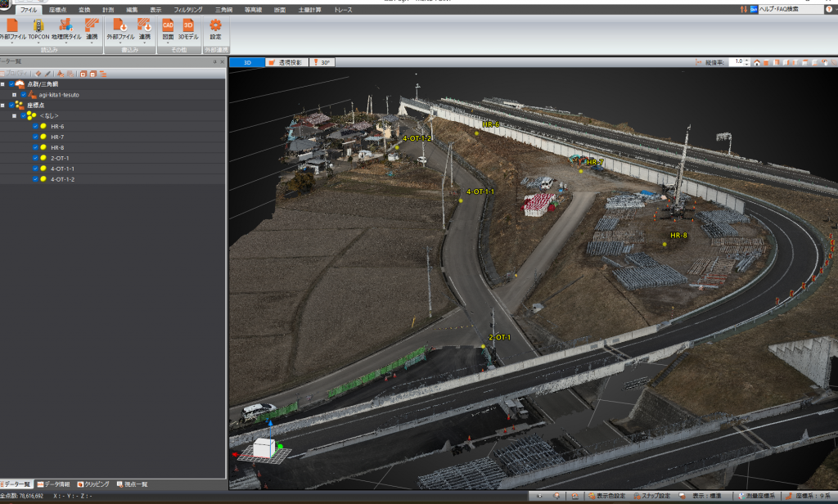Open dropdown under 外部ファイル in 読込み group
The width and height of the screenshot is (838, 504).
tap(11, 43)
